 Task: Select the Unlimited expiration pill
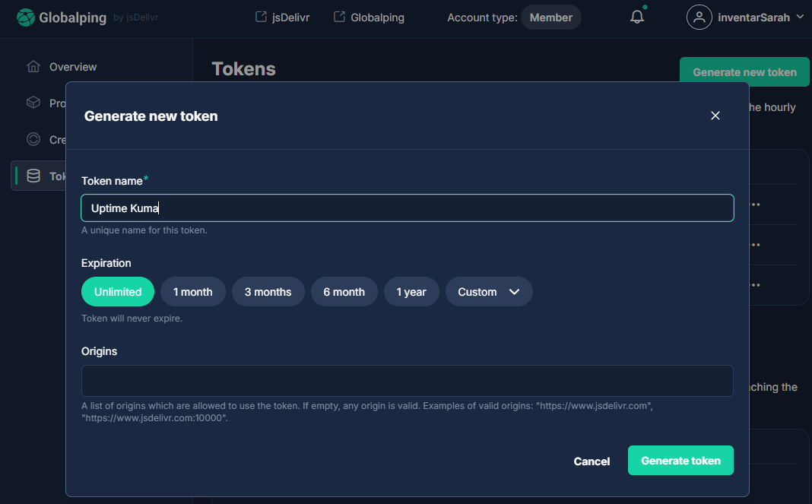(117, 291)
